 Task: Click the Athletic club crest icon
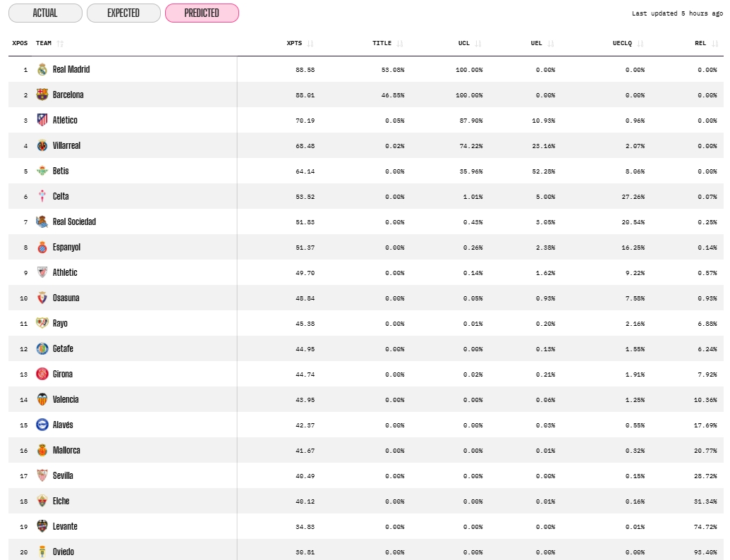click(x=42, y=272)
